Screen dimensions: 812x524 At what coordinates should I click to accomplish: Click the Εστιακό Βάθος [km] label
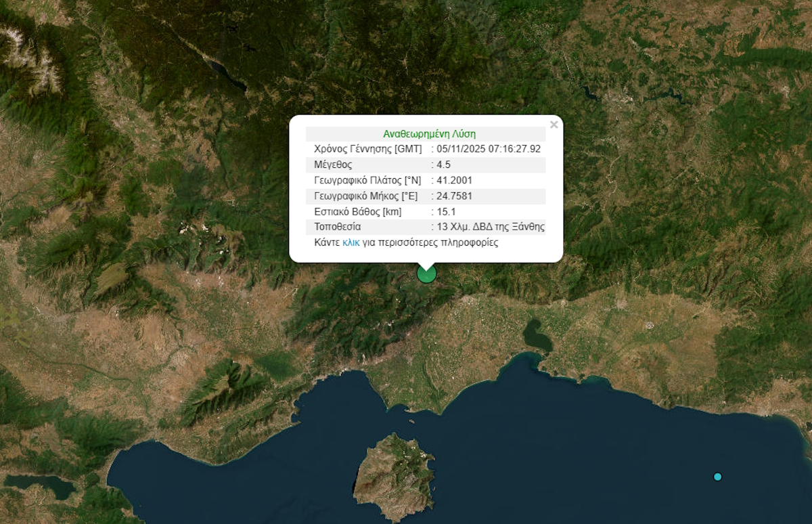point(358,211)
